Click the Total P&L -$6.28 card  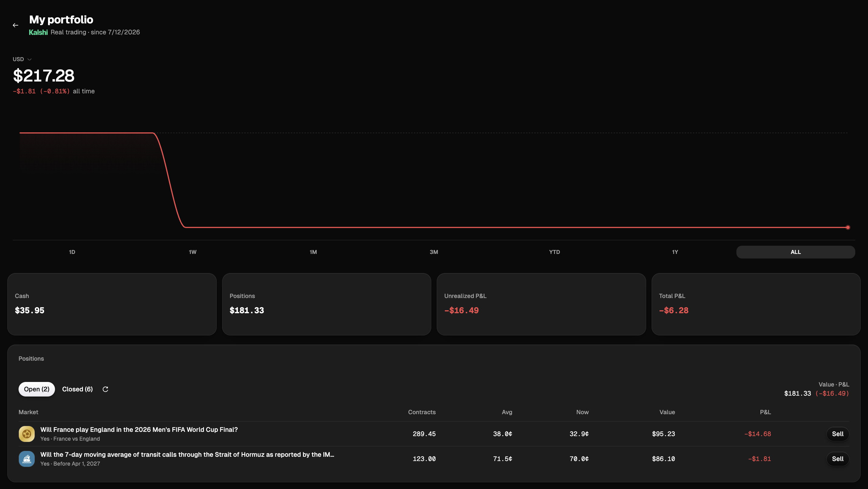coord(756,304)
